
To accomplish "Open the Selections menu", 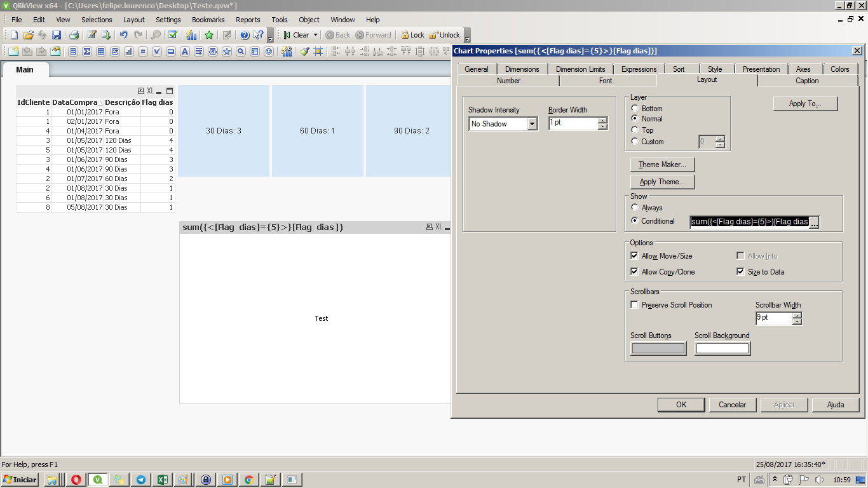I will (97, 20).
